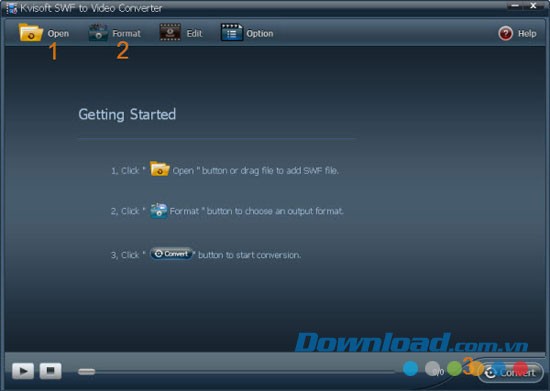Image resolution: width=550 pixels, height=391 pixels.
Task: Click the folder icon in instruction step 1
Action: click(160, 169)
